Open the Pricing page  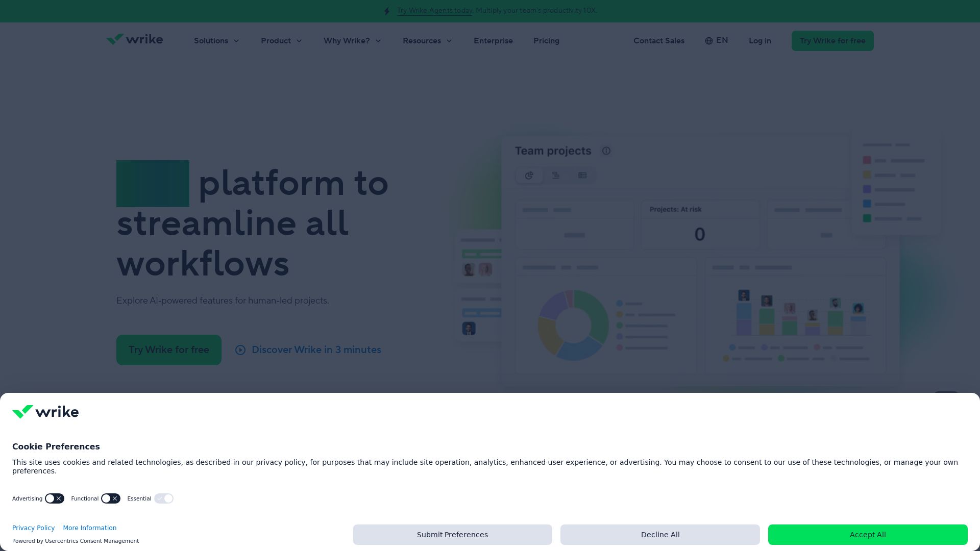tap(546, 41)
